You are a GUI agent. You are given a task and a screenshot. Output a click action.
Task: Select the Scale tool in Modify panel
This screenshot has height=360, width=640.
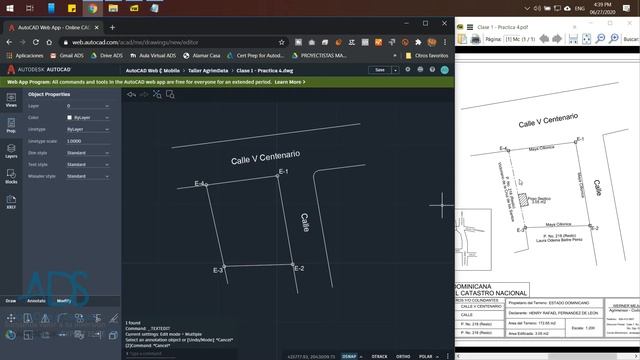[x=28, y=335]
